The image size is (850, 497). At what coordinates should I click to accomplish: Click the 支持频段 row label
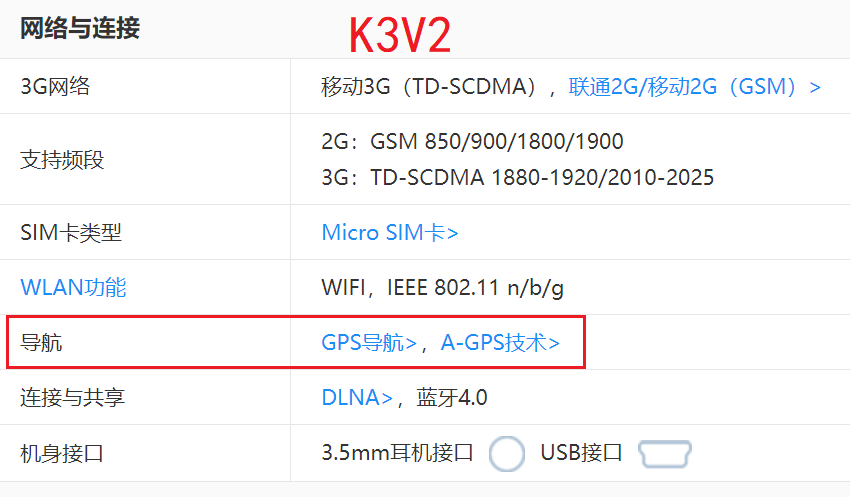click(62, 160)
